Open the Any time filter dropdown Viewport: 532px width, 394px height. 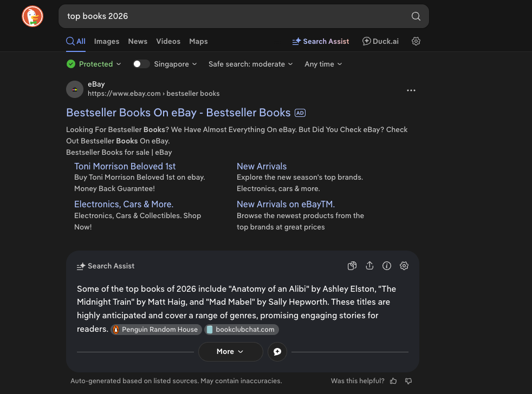click(x=323, y=64)
